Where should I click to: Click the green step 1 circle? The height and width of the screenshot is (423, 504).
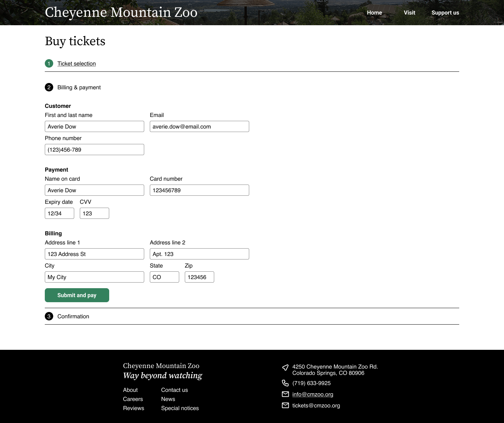[49, 63]
